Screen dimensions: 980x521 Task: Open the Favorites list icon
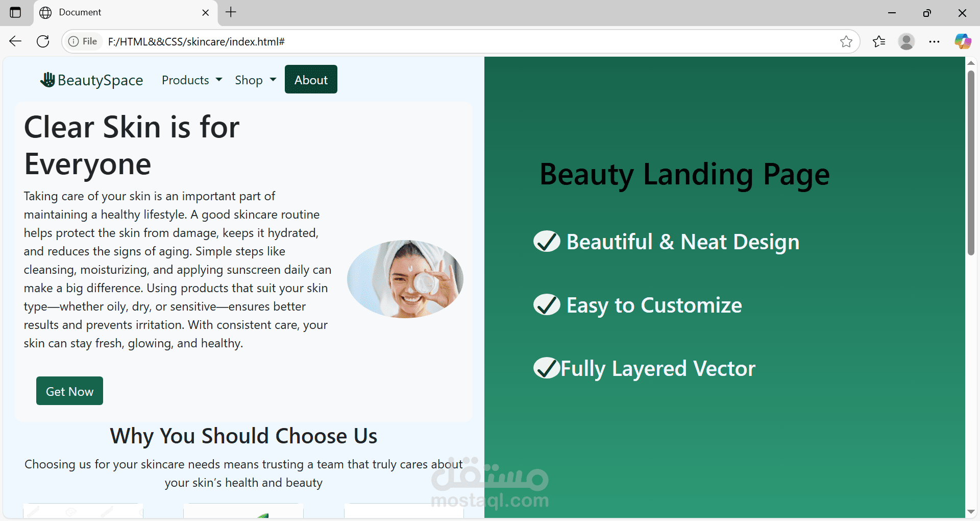tap(879, 41)
